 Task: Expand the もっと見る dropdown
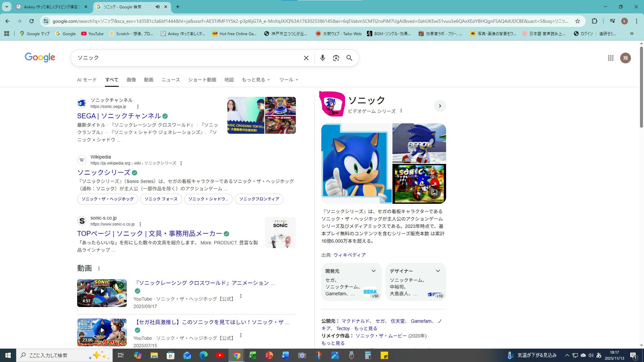[256, 80]
